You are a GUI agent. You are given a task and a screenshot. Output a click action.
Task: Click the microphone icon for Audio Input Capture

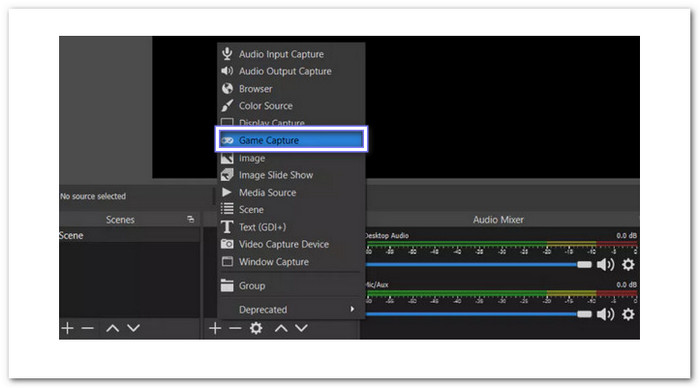point(227,54)
